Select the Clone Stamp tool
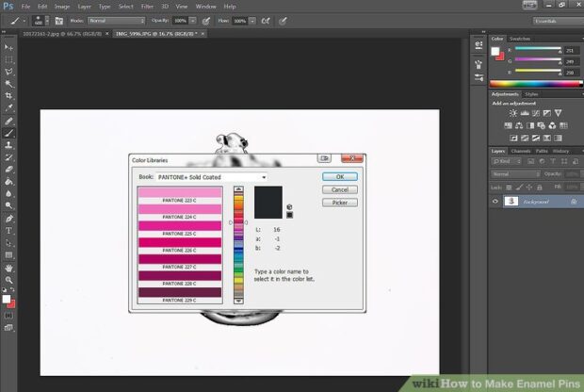This screenshot has width=584, height=392. [x=8, y=145]
